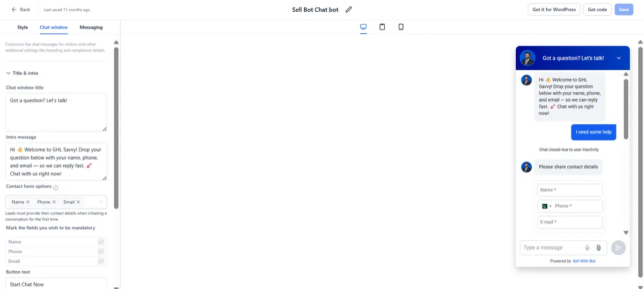Remove the Name tag from contact form
Viewport: 644px width, 289px height.
28,202
